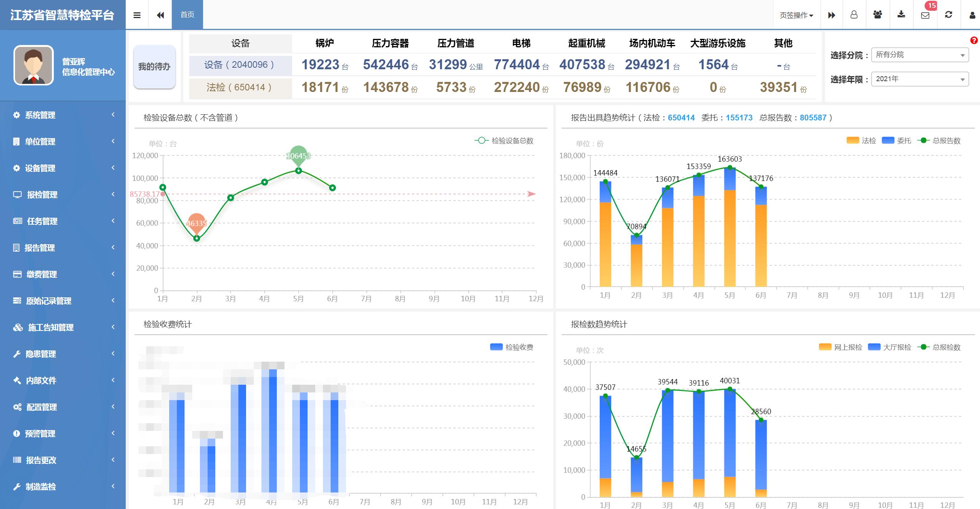Click the red help question mark icon
980x509 pixels.
pos(974,40)
